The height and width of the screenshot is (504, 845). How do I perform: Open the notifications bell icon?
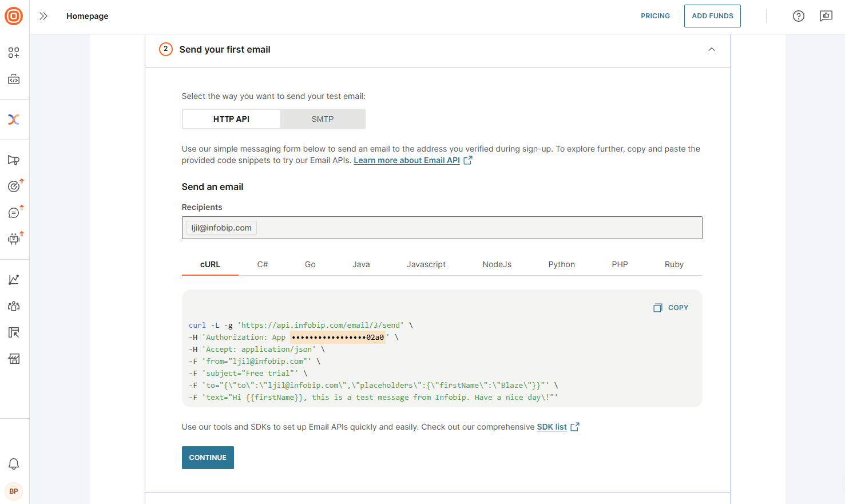(x=14, y=464)
